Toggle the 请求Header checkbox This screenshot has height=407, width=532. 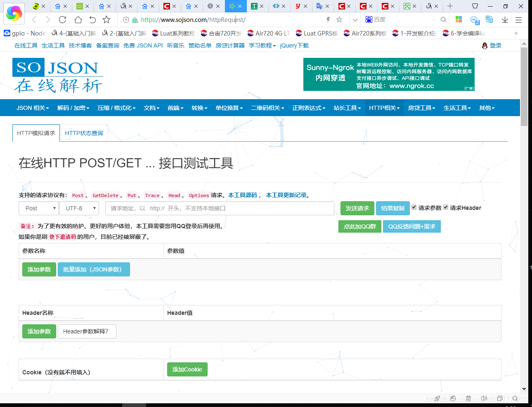[446, 207]
